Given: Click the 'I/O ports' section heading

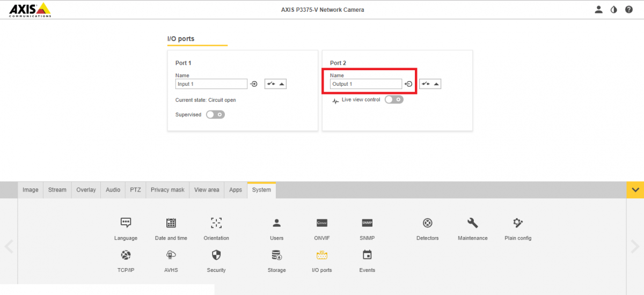Looking at the screenshot, I should coord(181,39).
